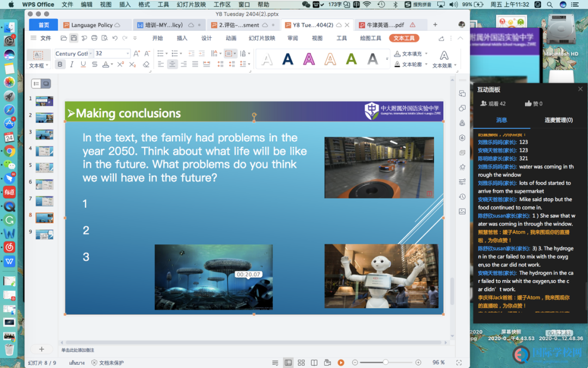588x368 pixels.
Task: Click the 文档未保护 status button
Action: point(107,363)
